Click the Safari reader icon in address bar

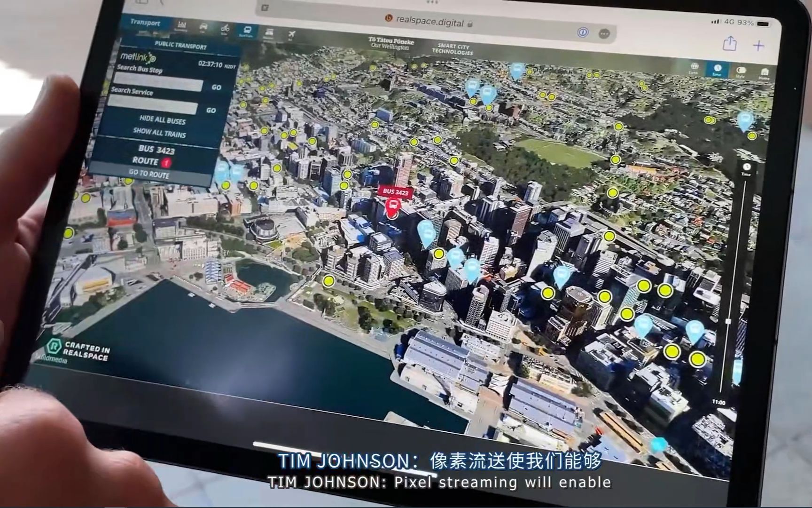(265, 8)
